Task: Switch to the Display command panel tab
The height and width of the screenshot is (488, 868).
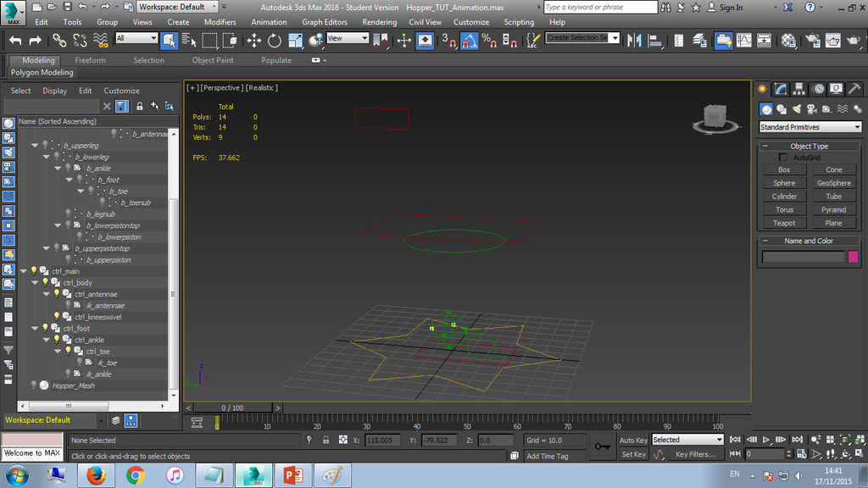Action: pyautogui.click(x=836, y=88)
